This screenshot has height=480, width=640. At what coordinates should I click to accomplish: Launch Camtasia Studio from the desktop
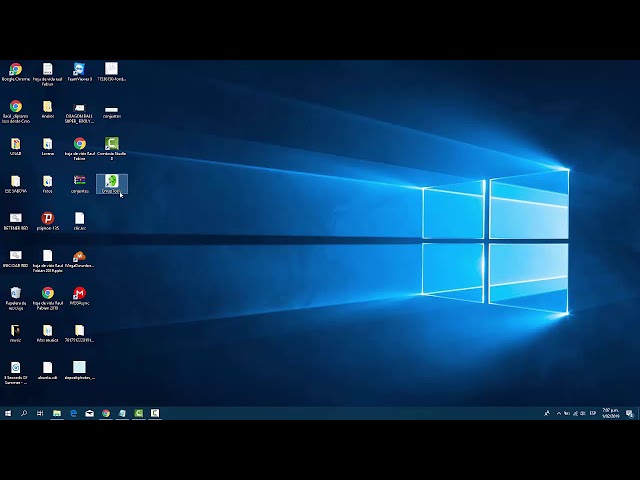point(111,144)
